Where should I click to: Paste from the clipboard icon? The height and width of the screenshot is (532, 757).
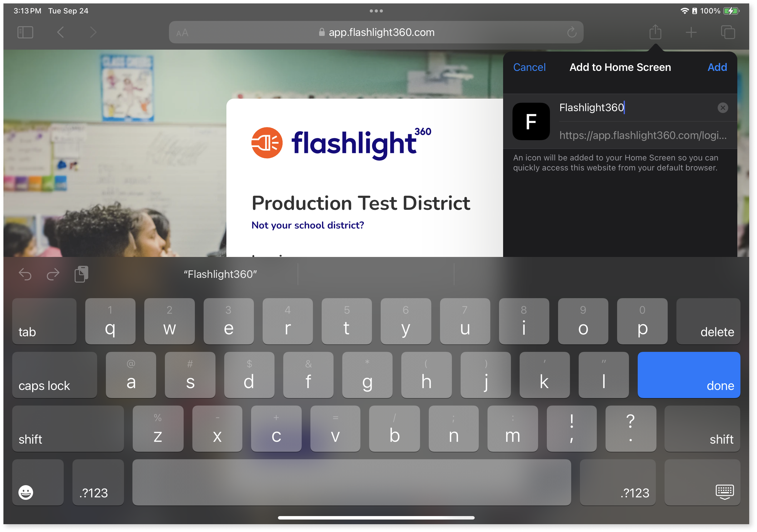[x=82, y=274]
